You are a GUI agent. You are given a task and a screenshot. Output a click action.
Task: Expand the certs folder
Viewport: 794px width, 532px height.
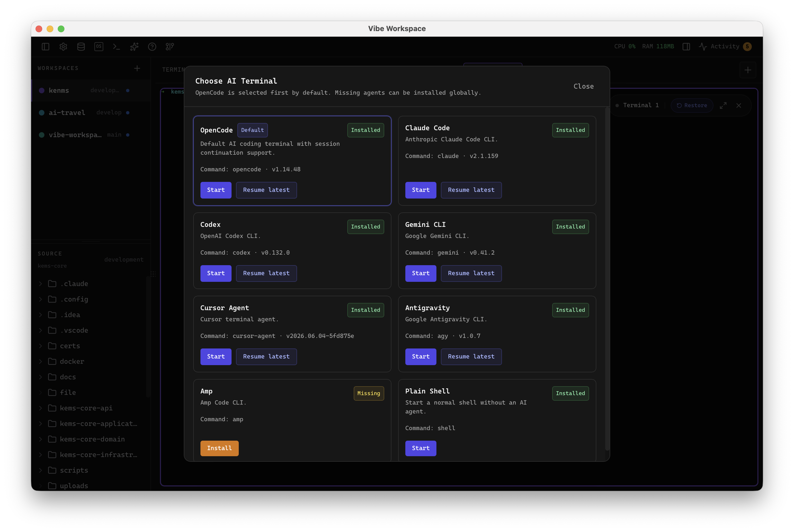(41, 346)
